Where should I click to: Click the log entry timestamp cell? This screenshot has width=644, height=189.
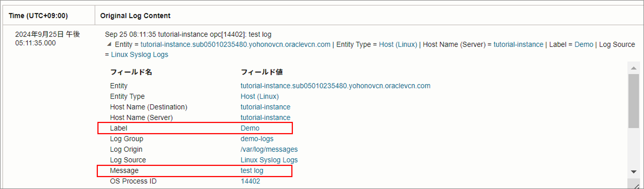pyautogui.click(x=47, y=39)
